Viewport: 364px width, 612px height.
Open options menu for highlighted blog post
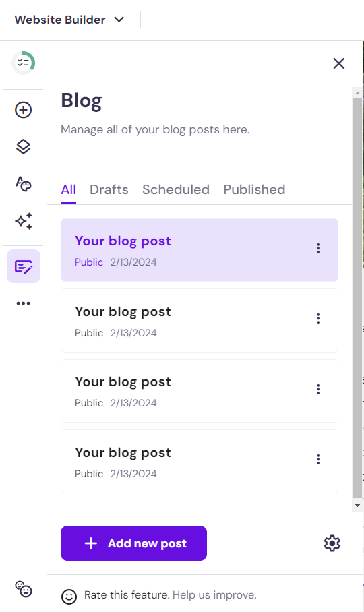318,249
